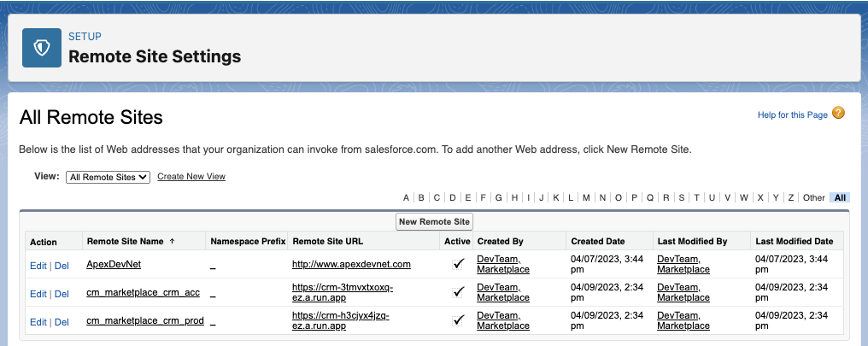Open Last Modified By link for ApexDevNet
Viewport: 868px width, 346px height.
point(683,264)
